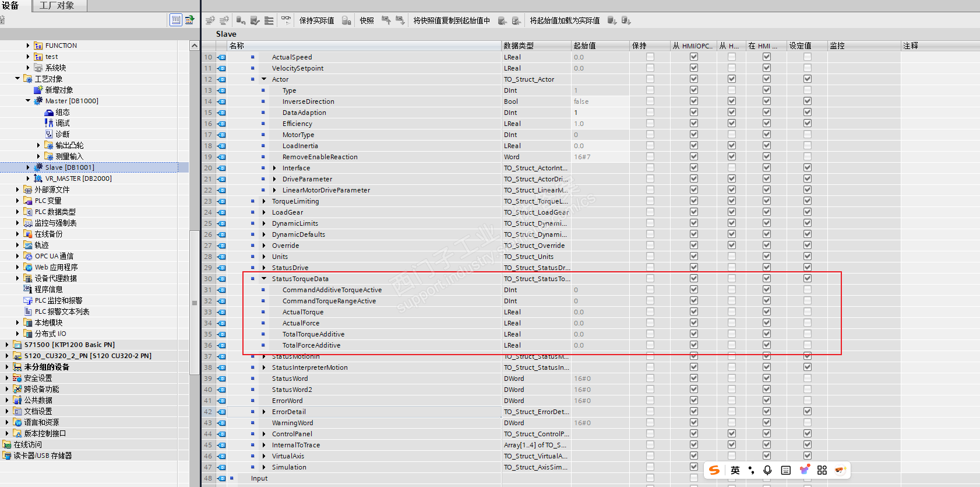Click the 快照 snapshot button
This screenshot has height=487, width=980.
coord(367,20)
